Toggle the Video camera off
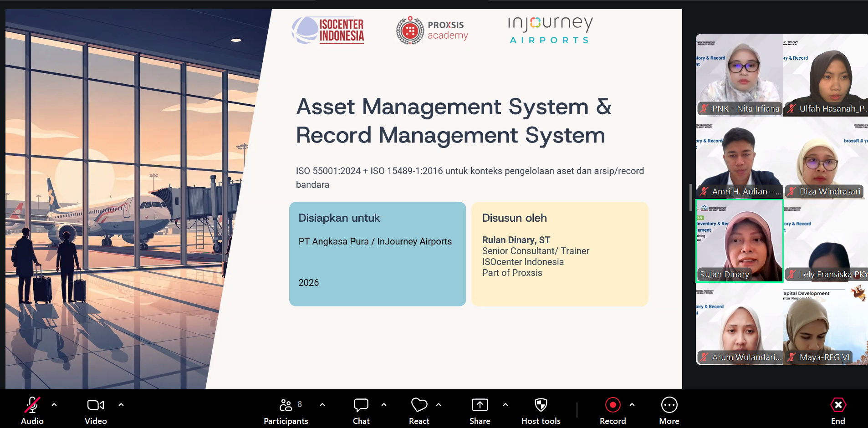The image size is (868, 428). click(x=96, y=411)
